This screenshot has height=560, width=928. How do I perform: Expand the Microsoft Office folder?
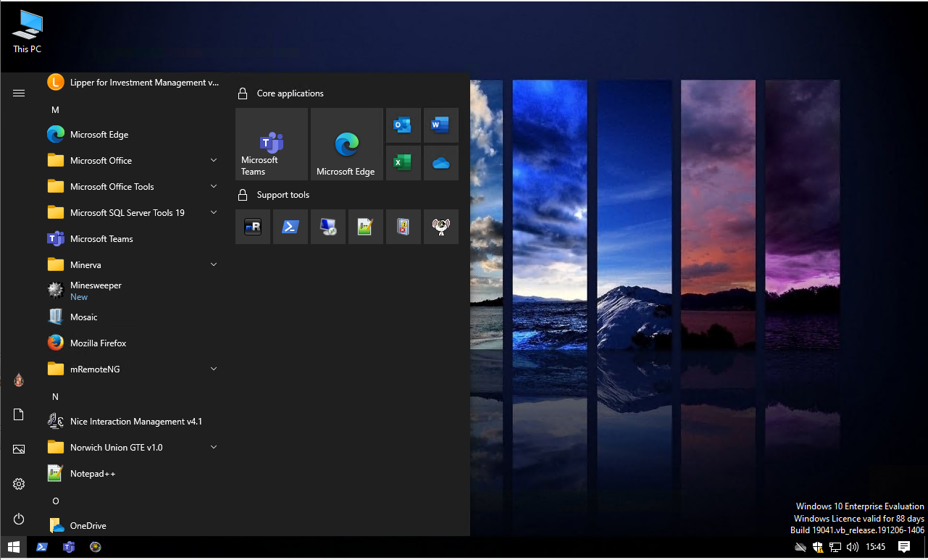click(214, 160)
